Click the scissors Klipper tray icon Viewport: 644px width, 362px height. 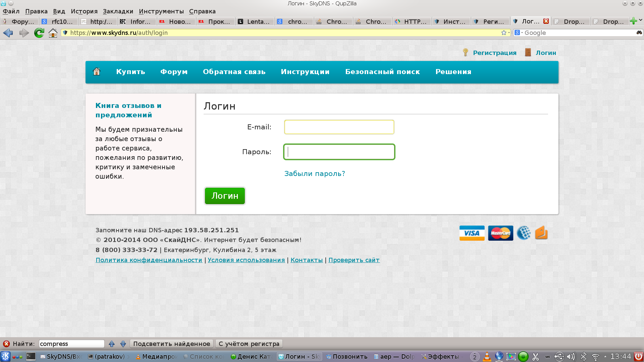[536, 357]
